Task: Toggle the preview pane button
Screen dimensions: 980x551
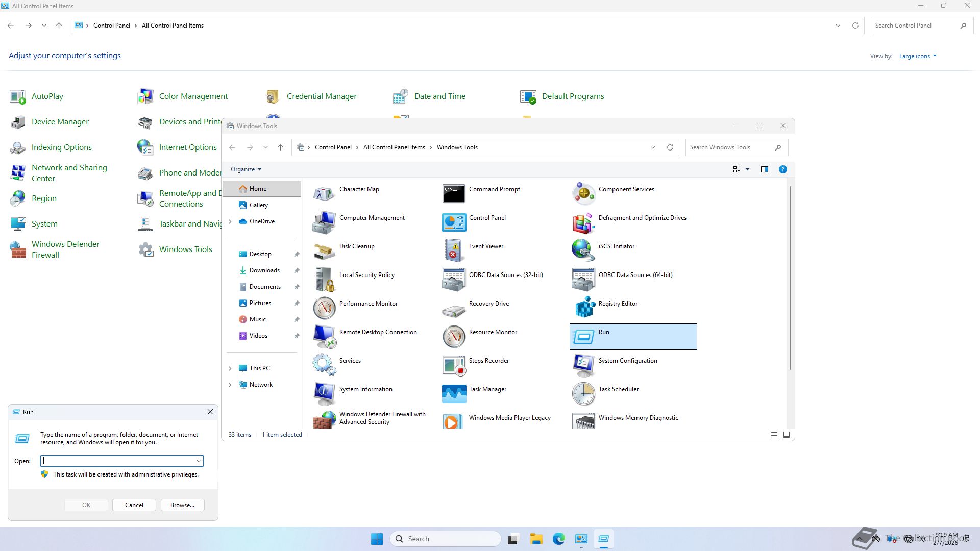Action: tap(764, 169)
